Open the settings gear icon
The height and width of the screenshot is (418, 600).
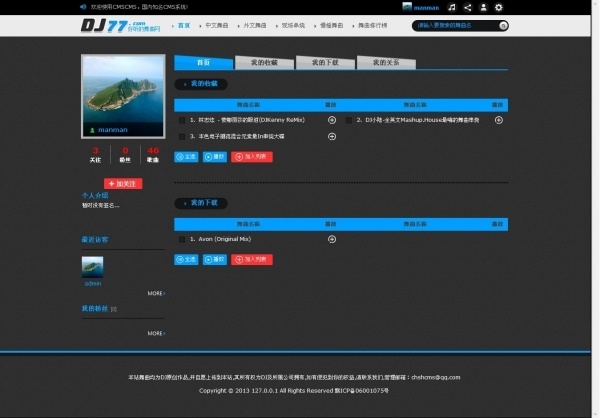pyautogui.click(x=498, y=7)
